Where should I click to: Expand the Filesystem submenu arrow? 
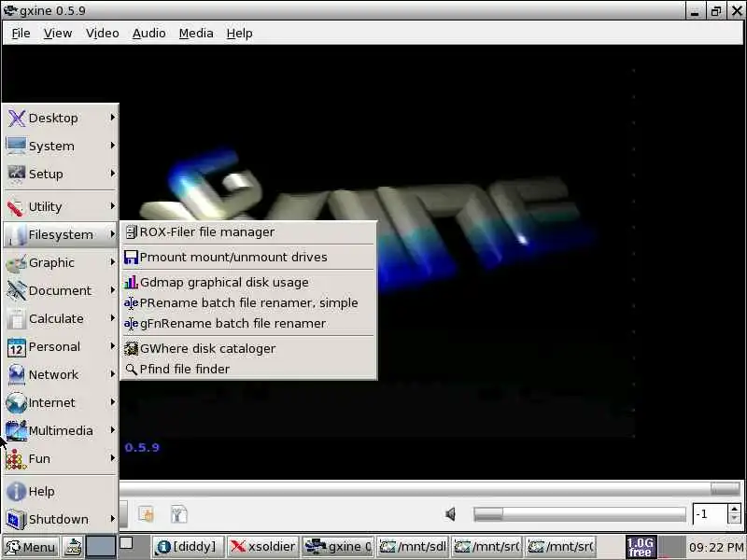[112, 234]
